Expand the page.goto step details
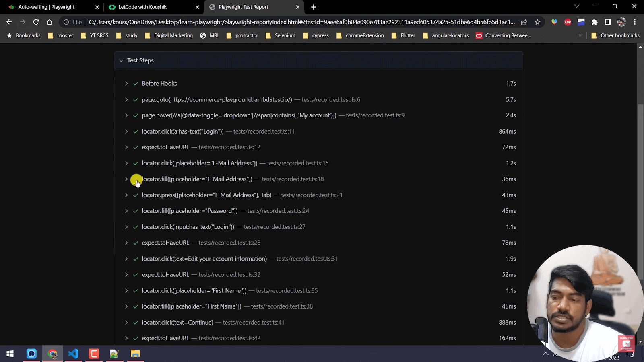 (x=126, y=100)
